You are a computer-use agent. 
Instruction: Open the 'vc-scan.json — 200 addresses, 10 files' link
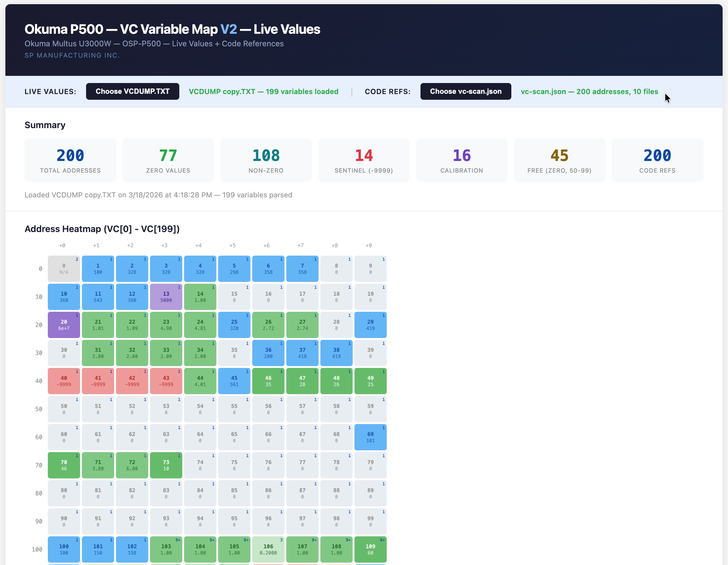pos(589,91)
